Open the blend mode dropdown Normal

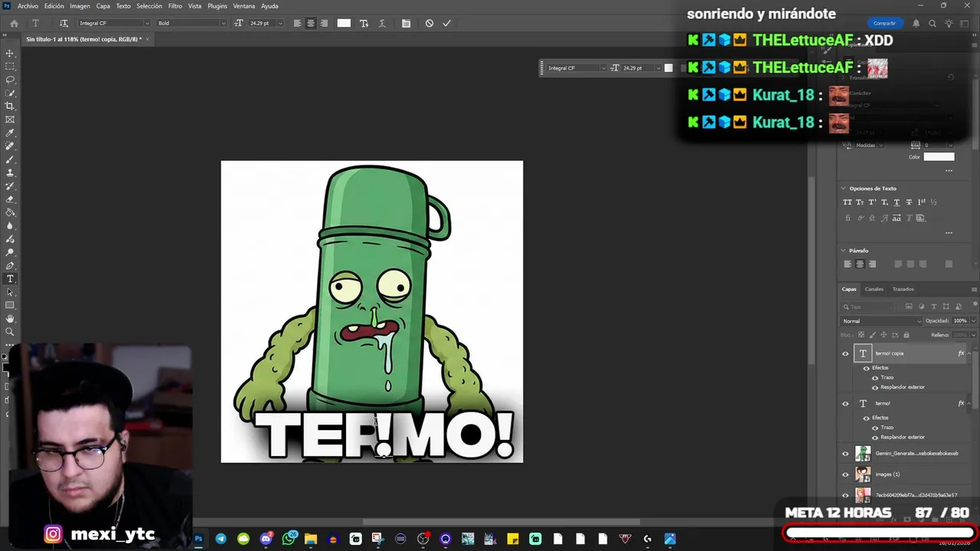point(882,321)
